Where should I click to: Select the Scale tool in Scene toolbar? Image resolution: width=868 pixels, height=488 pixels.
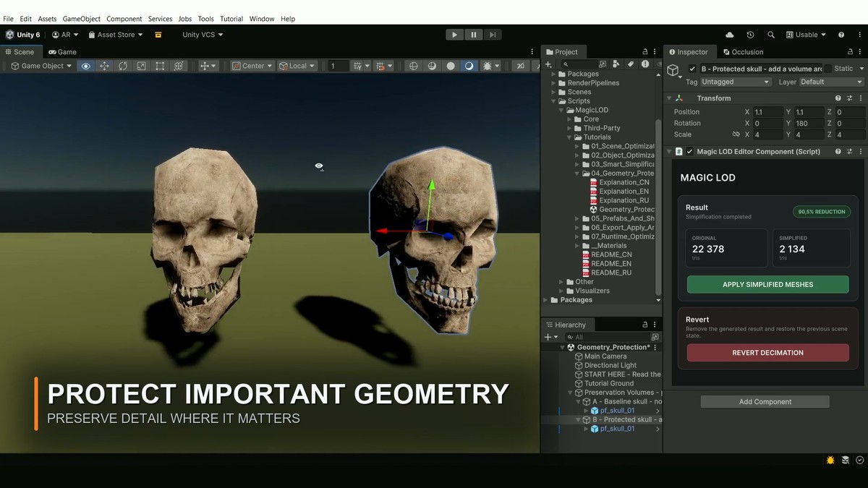pos(141,66)
